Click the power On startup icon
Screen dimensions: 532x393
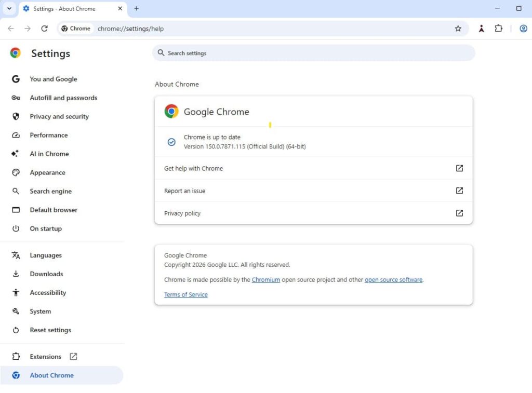point(16,228)
